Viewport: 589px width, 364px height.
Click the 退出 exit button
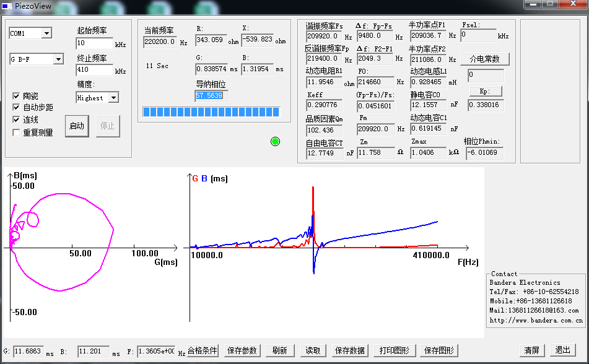tap(563, 350)
